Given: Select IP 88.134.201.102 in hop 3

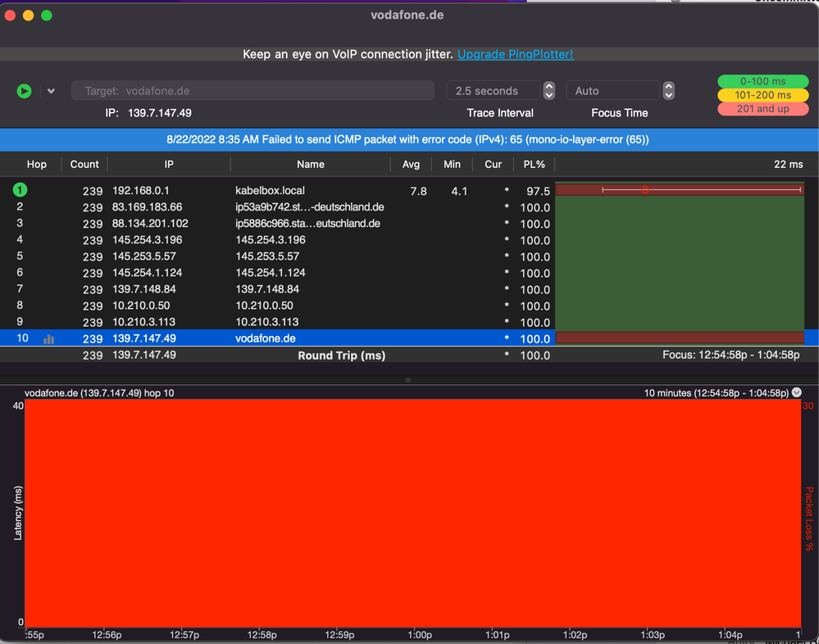Looking at the screenshot, I should (150, 224).
